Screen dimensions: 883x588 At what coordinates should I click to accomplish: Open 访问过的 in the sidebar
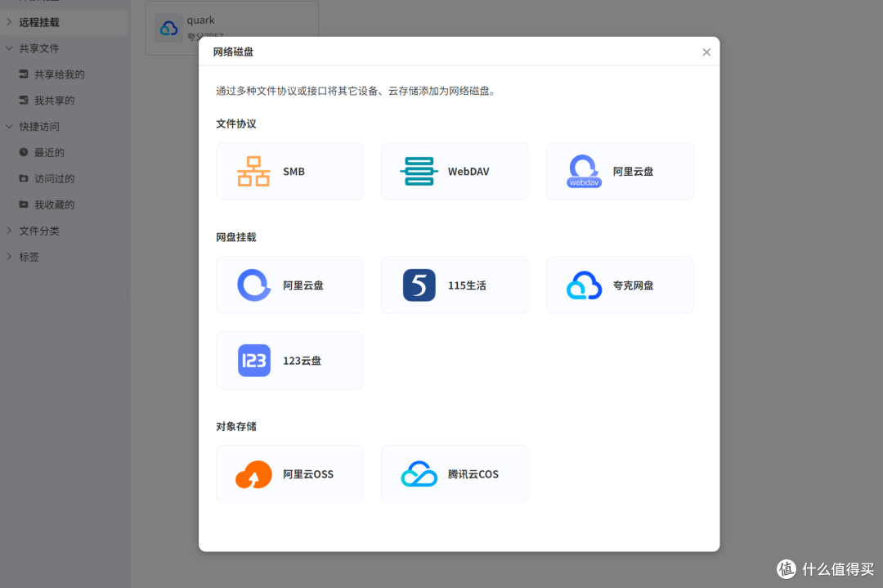(x=54, y=178)
